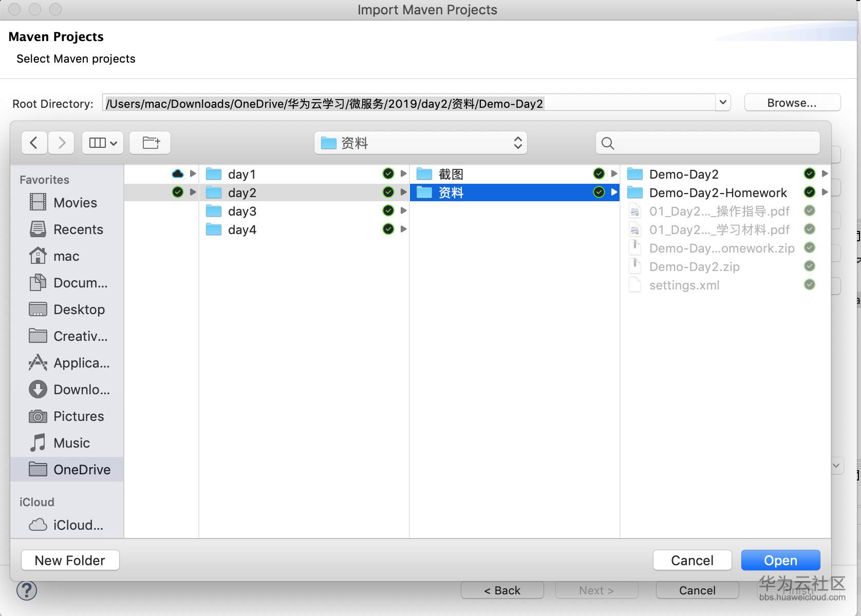
Task: Open Root Directory dropdown arrow
Action: 723,102
